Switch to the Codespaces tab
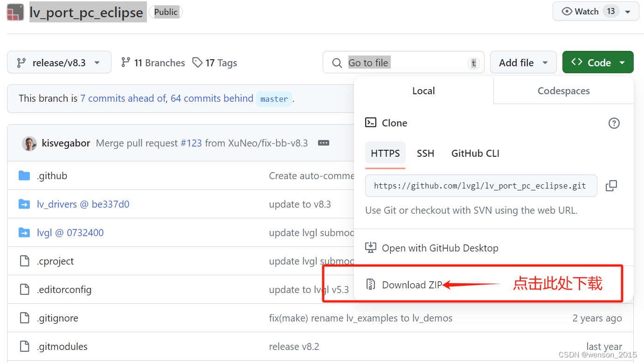Screen dimensions: 644x363 (x=563, y=91)
